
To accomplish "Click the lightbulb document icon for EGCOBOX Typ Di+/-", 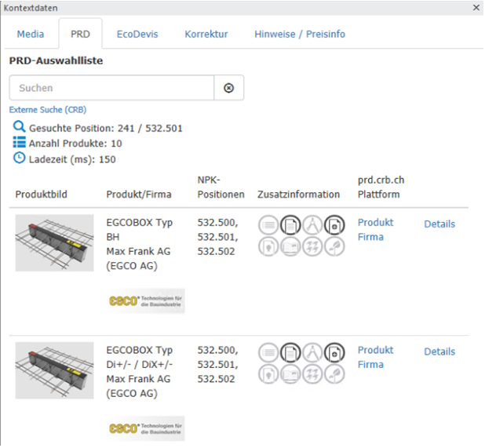I will tap(268, 374).
